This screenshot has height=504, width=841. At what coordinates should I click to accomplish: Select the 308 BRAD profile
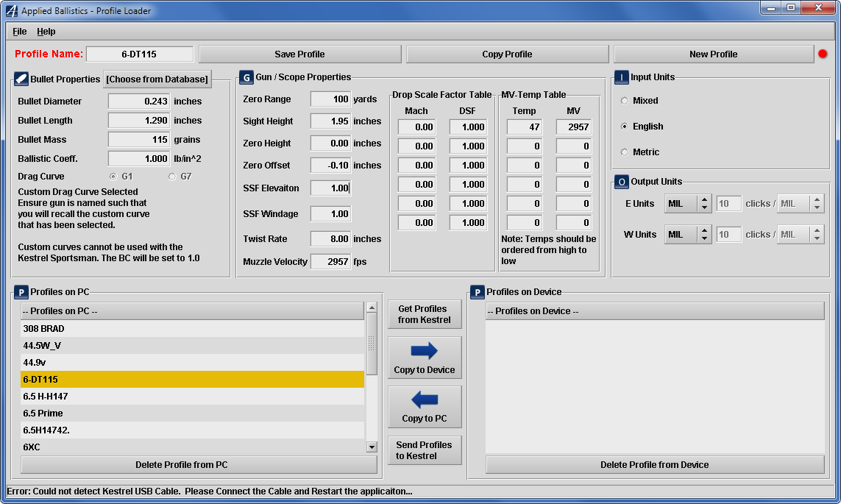pos(193,329)
